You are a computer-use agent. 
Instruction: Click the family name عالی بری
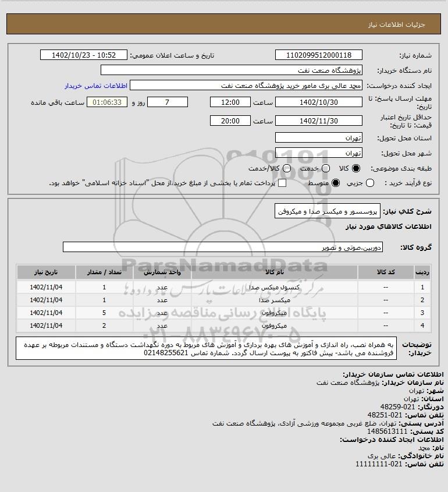(x=382, y=456)
